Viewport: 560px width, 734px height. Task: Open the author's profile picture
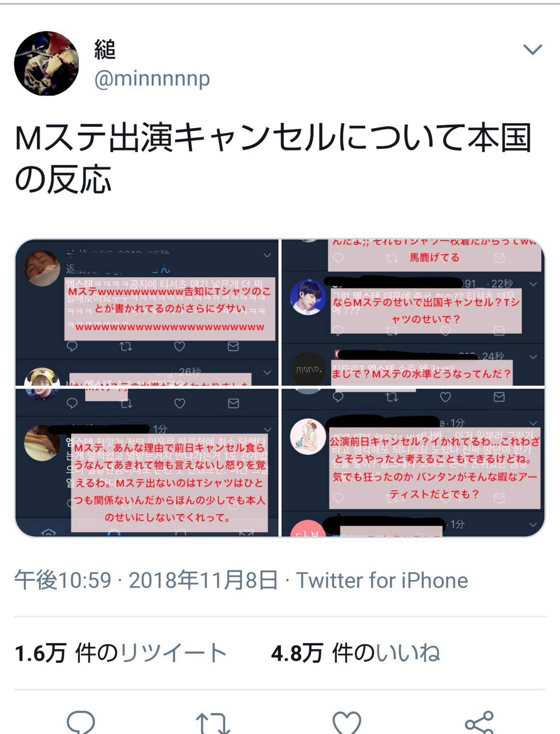coord(46,63)
